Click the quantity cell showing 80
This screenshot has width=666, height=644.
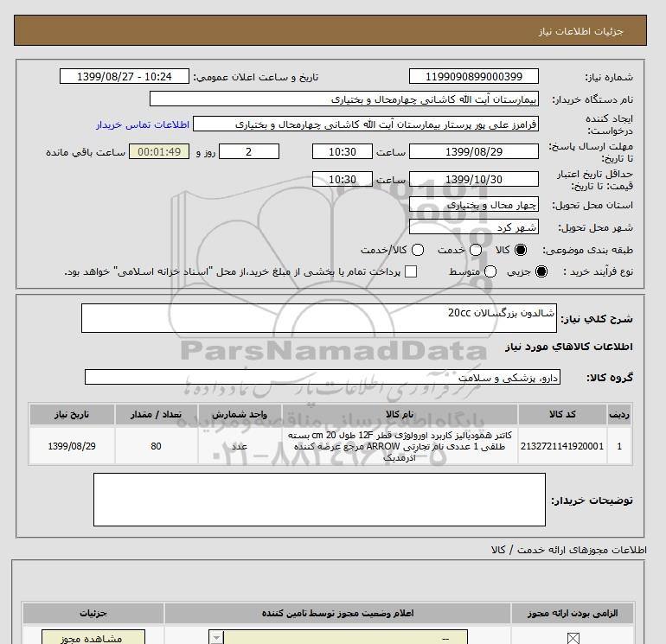click(156, 446)
